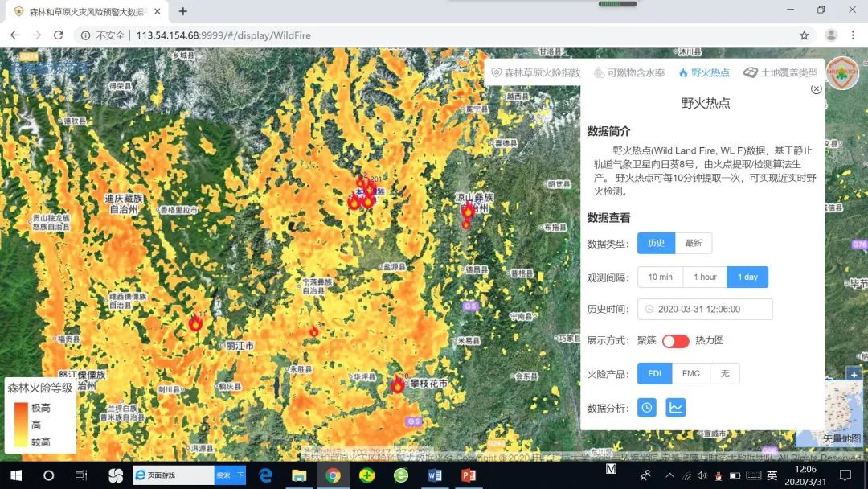Screen dimensions: 868x489
Task: Open the 土地覆盖类型 tab
Action: (x=780, y=72)
